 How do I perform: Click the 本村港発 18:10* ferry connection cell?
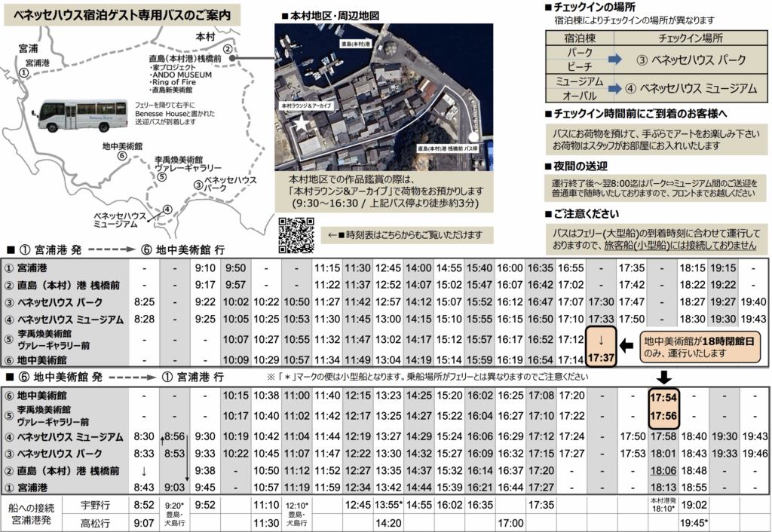663,505
